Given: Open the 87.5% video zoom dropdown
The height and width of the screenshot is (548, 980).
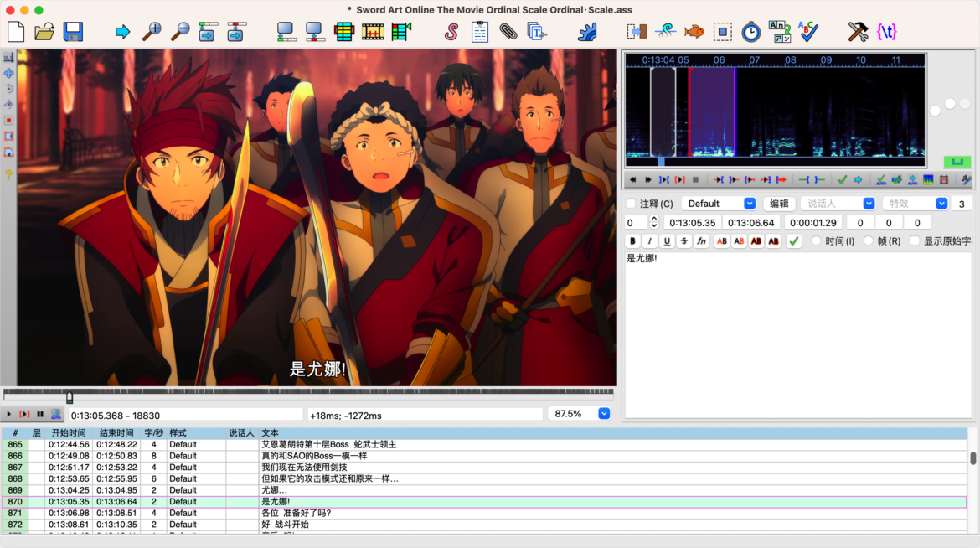Looking at the screenshot, I should click(580, 413).
